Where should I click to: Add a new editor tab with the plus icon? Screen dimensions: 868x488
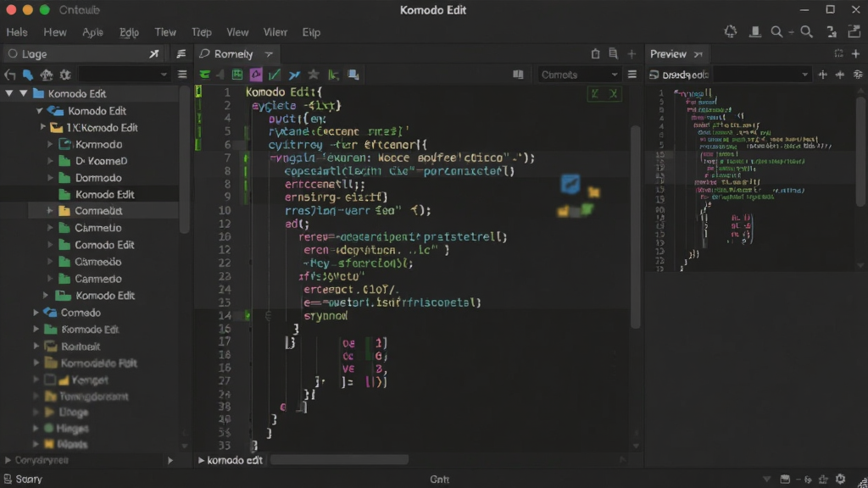(632, 53)
